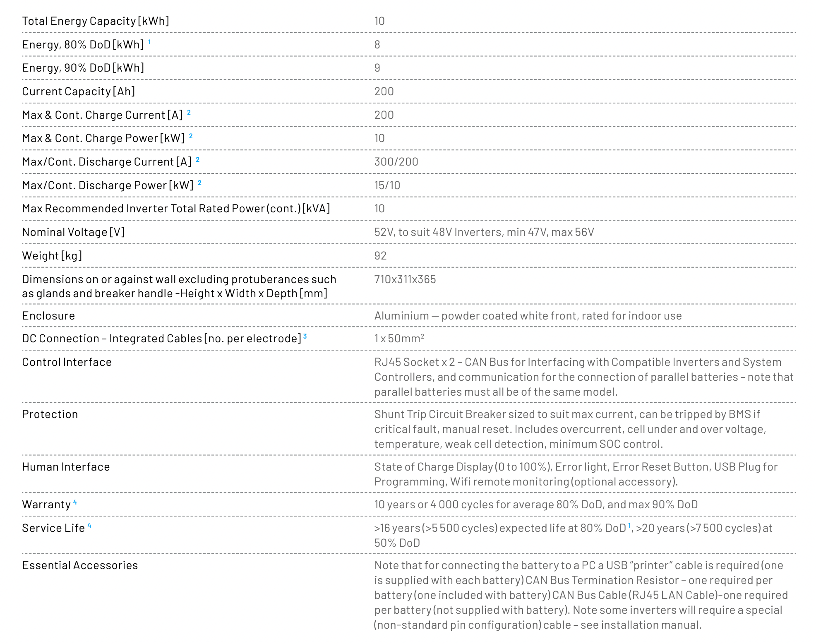
Task: Click footnote 2 beside Max/Cont. Discharge Current
Action: pos(197,159)
